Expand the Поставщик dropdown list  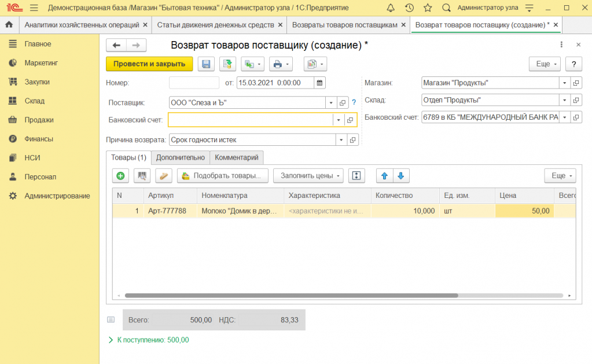tap(331, 102)
